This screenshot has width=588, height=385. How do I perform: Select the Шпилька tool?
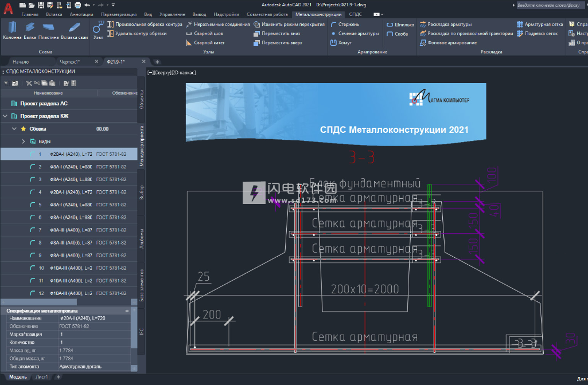tap(400, 25)
